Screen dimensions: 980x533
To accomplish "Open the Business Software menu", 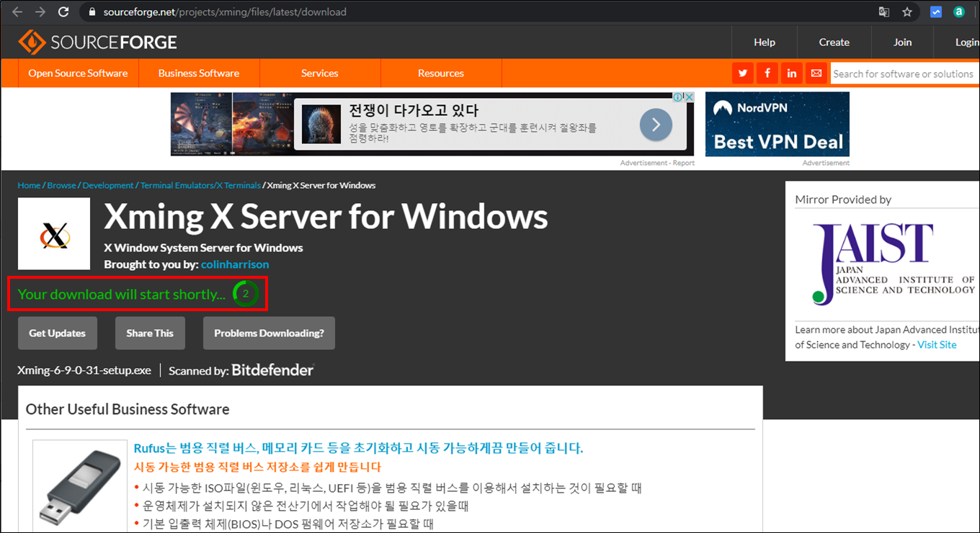I will (x=199, y=73).
